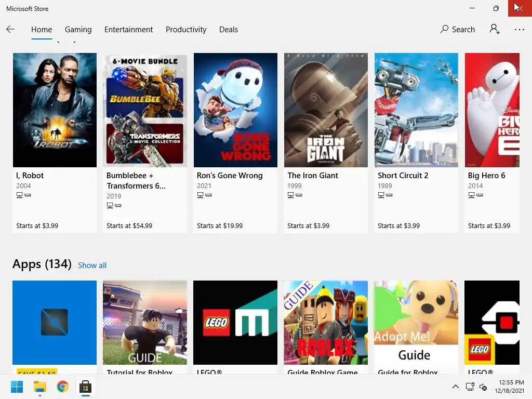
Task: Open the Windows Start menu
Action: click(17, 387)
